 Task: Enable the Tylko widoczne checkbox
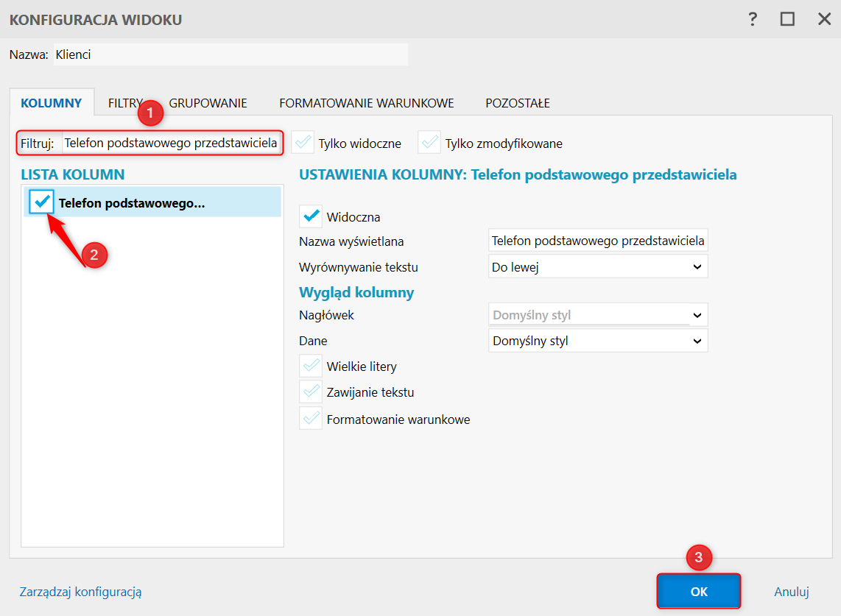click(x=303, y=143)
